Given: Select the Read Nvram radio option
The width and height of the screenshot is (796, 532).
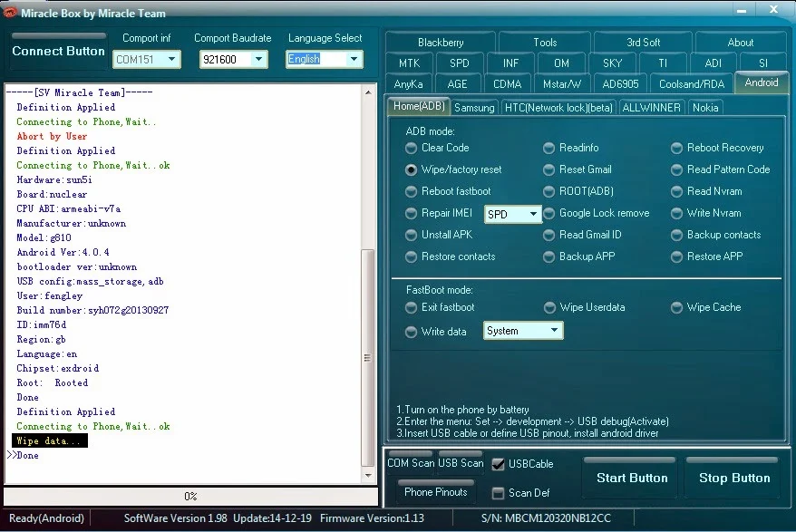Looking at the screenshot, I should tap(676, 191).
